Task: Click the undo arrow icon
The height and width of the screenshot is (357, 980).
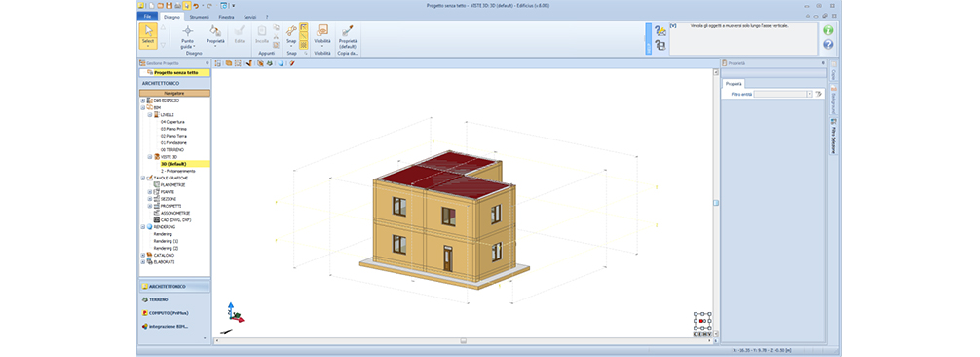Action: click(196, 5)
